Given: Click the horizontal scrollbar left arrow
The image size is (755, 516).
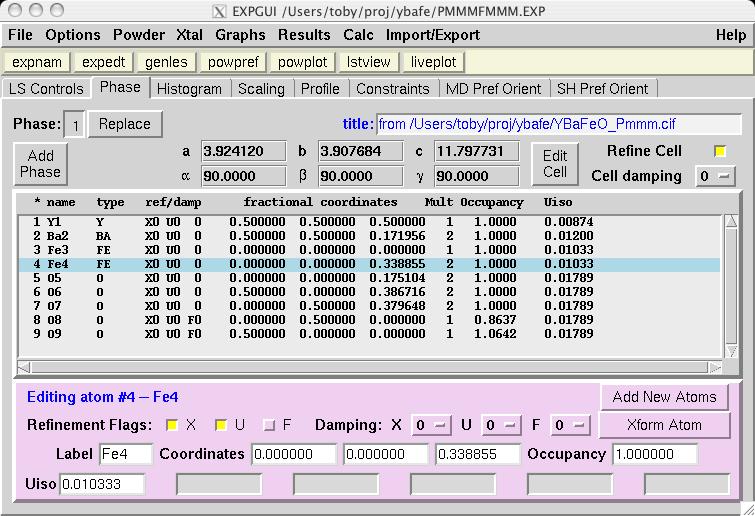Looking at the screenshot, I should (x=24, y=368).
